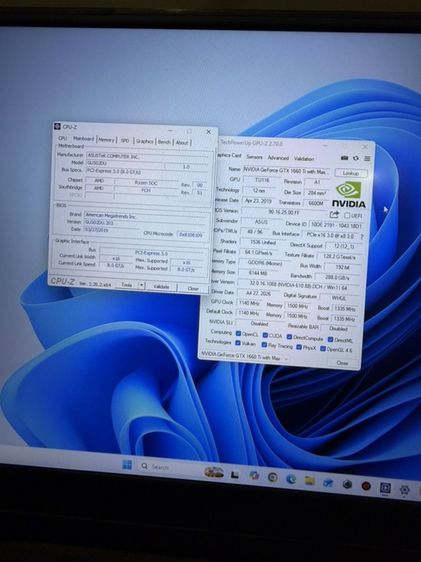Expand the GPU selection dropdown at bottom
This screenshot has width=421, height=562.
[286, 358]
